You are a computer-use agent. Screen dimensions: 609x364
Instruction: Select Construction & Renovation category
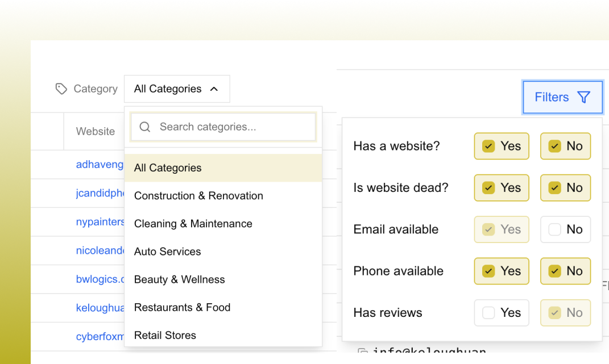point(198,195)
